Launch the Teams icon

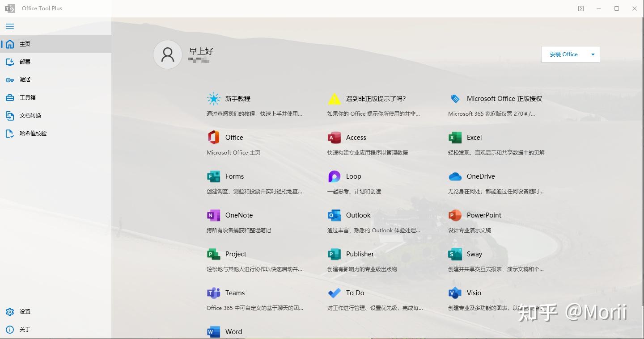pyautogui.click(x=214, y=293)
